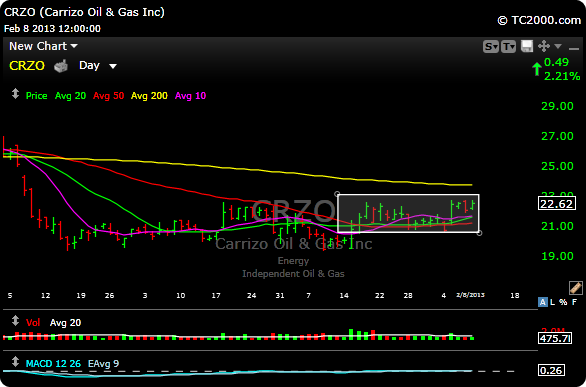The width and height of the screenshot is (586, 387).
Task: Click the 22.62 current price box
Action: coord(556,204)
